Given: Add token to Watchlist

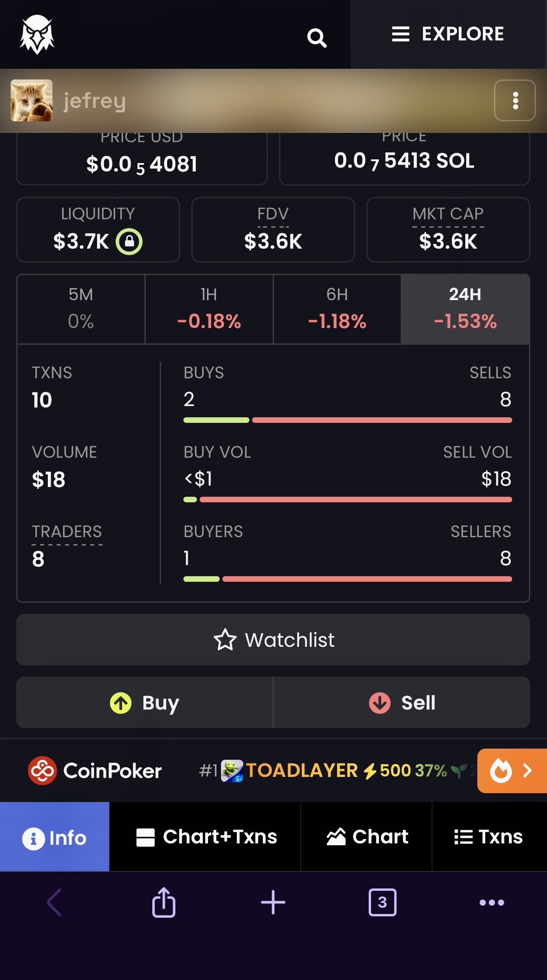Looking at the screenshot, I should pos(273,640).
